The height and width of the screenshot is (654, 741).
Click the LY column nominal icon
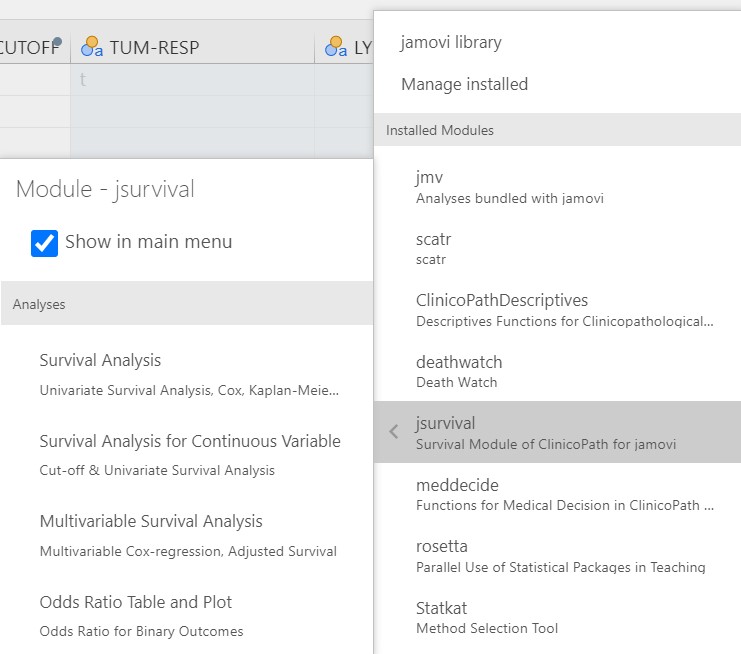pos(336,47)
